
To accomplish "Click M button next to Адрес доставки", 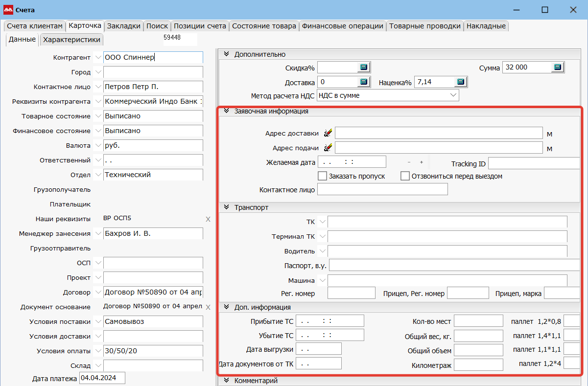I will pyautogui.click(x=550, y=134).
